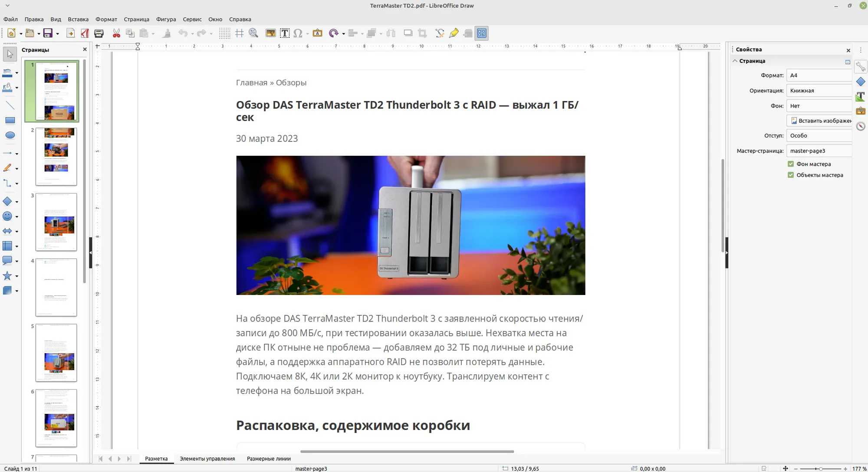This screenshot has height=472, width=868.
Task: Close the Страницы panel
Action: [x=85, y=49]
